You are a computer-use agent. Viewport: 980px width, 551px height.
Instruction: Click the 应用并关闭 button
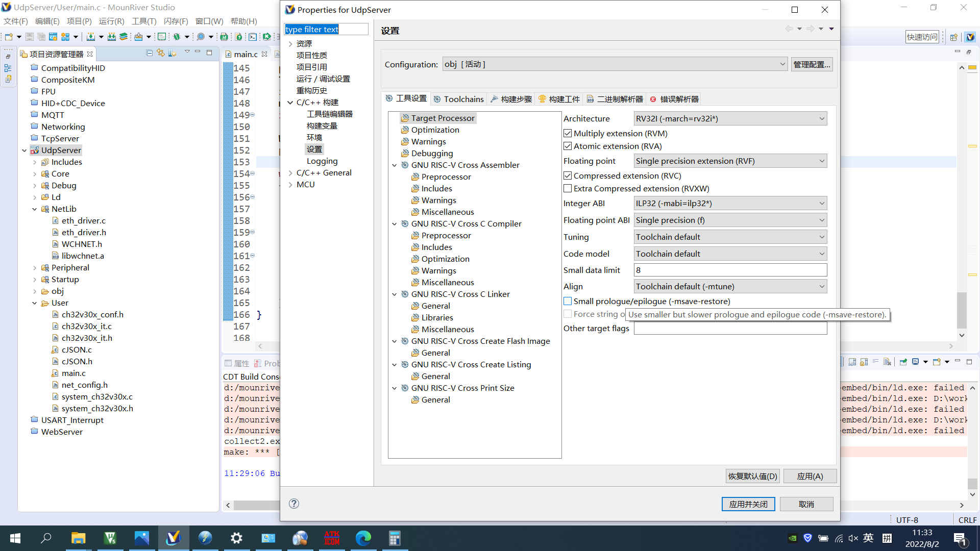pyautogui.click(x=748, y=504)
